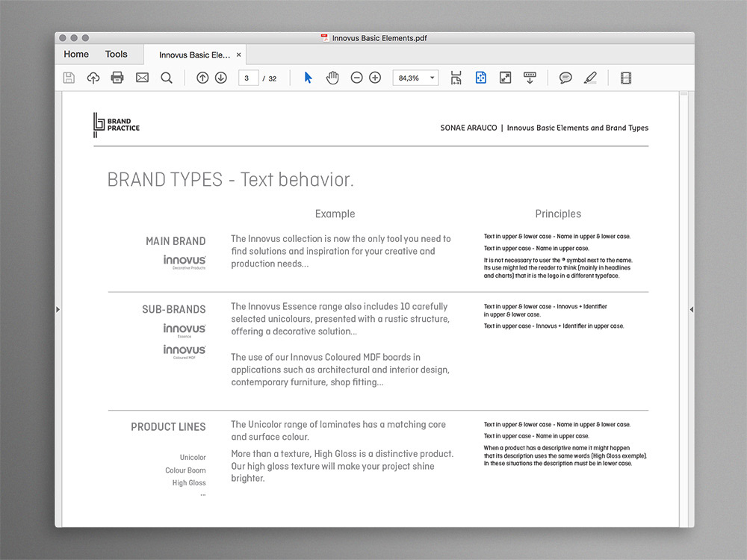747x560 pixels.
Task: Click the Brand Practice logo
Action: (117, 125)
